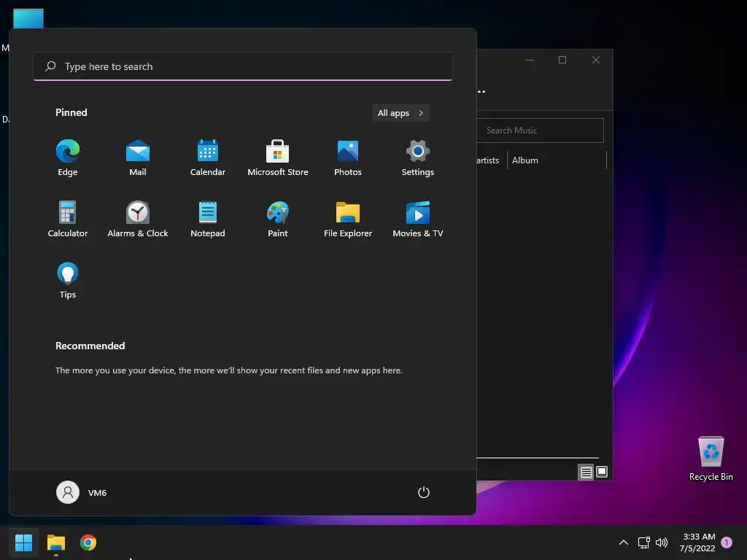
Task: Show hidden system tray icons
Action: tap(623, 542)
